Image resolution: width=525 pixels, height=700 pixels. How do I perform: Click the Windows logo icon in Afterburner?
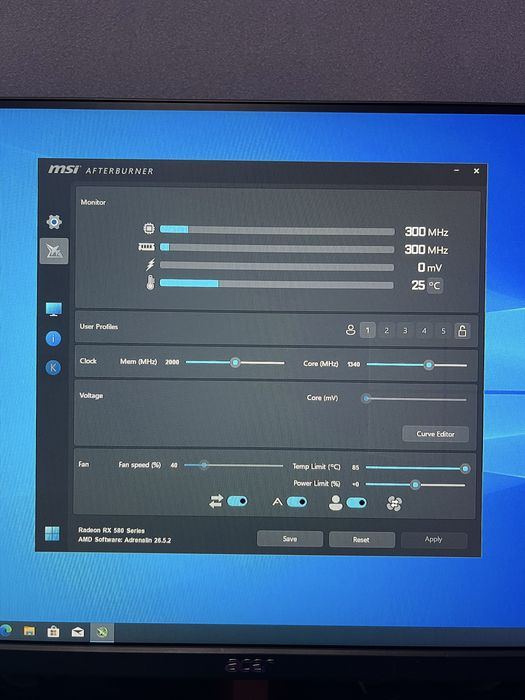point(52,533)
